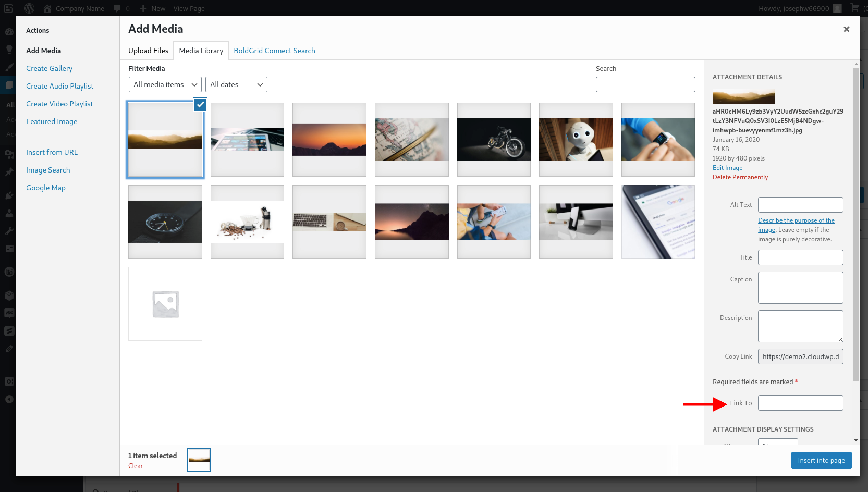Open the All media items dropdown

[165, 84]
